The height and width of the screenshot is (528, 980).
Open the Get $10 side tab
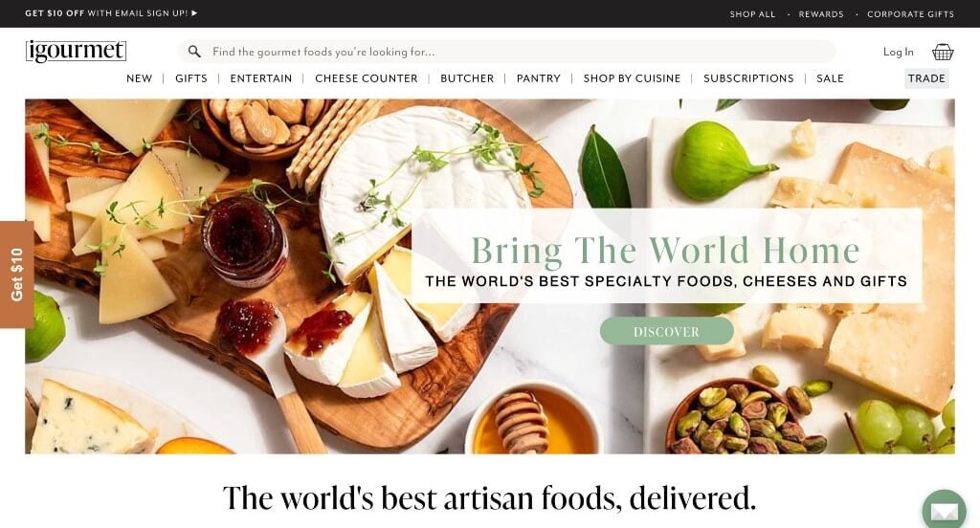click(x=17, y=275)
